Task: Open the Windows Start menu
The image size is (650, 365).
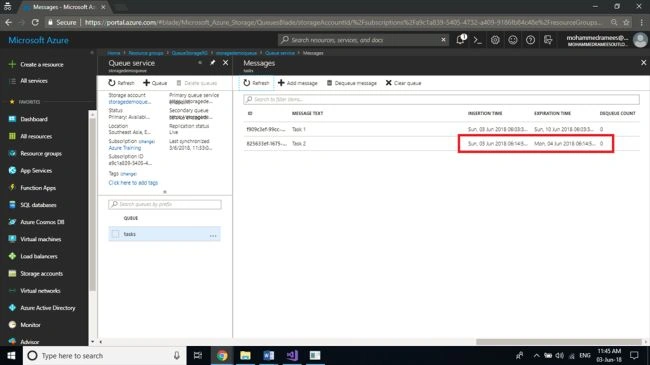Action: pyautogui.click(x=11, y=355)
